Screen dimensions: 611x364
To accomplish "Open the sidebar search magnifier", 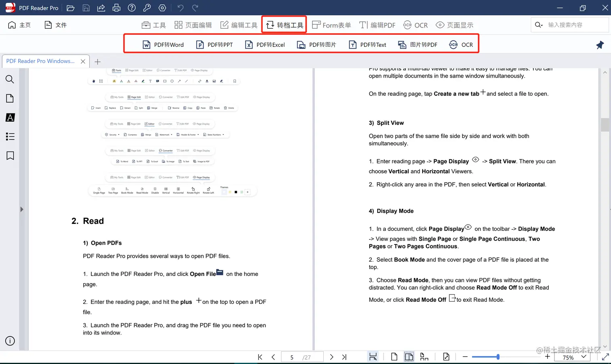I will point(10,79).
